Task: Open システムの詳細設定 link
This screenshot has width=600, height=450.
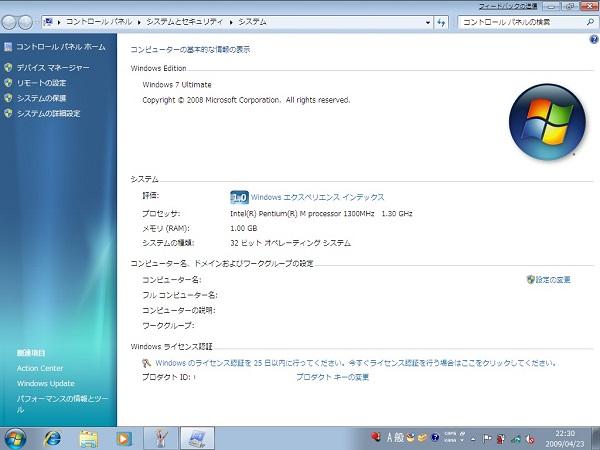Action: tap(48, 113)
